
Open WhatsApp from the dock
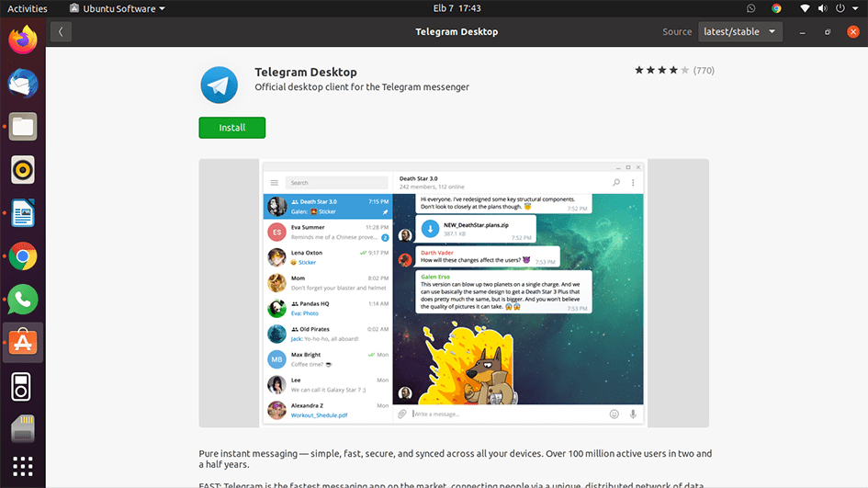23,299
